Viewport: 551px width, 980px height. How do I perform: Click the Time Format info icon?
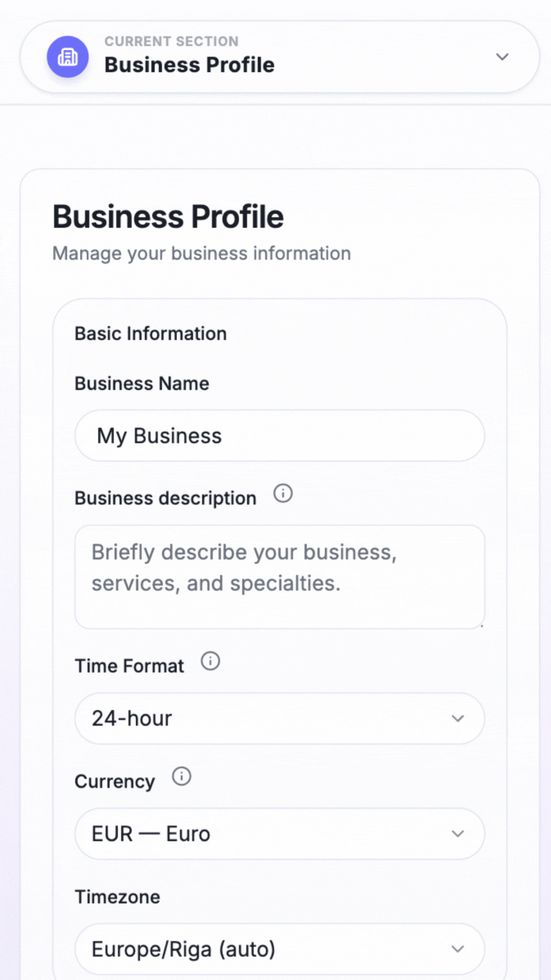click(x=209, y=661)
